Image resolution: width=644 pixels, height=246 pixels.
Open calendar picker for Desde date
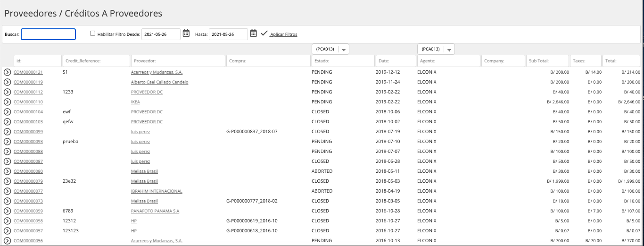(x=186, y=33)
